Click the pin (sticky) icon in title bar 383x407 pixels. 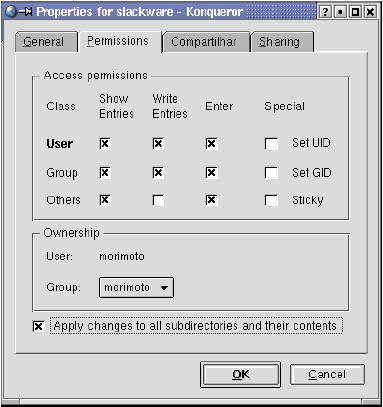tap(26, 12)
